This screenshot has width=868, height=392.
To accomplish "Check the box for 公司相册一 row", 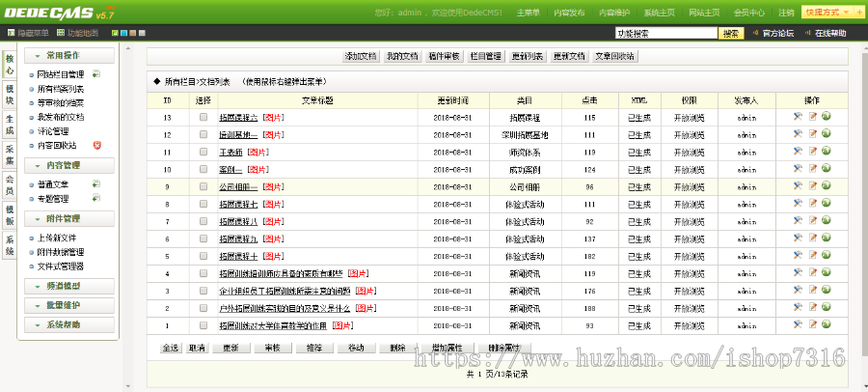I will pos(203,186).
